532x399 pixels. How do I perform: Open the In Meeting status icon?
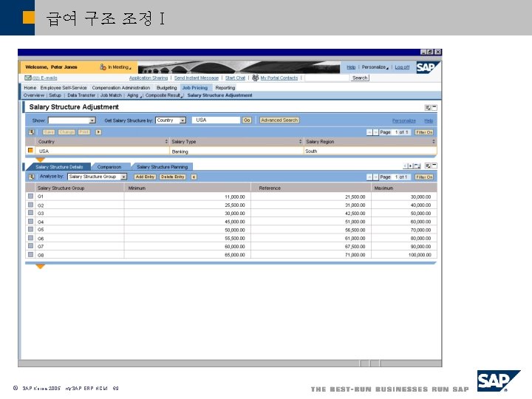103,66
